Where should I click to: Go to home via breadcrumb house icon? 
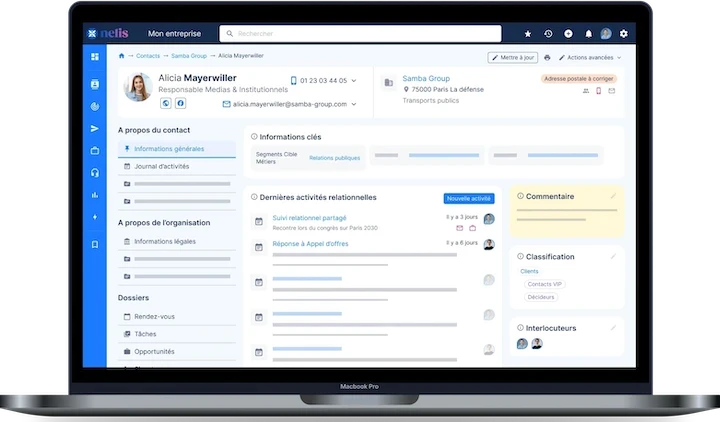point(121,56)
